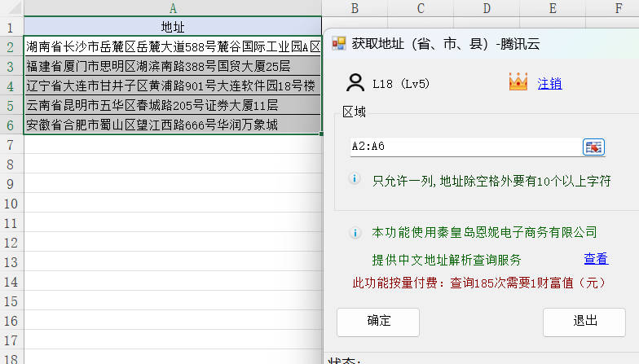Focus the A2:A6 range input field
The height and width of the screenshot is (364, 639).
coord(465,147)
